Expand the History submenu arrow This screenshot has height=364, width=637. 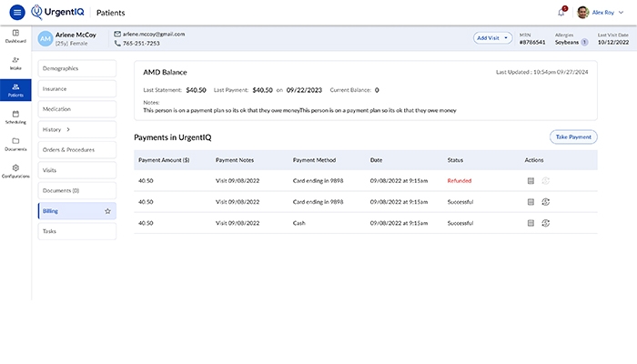[68, 129]
